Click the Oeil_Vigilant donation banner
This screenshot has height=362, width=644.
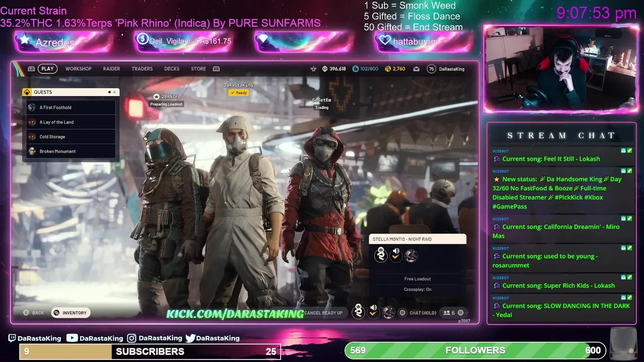click(x=184, y=41)
